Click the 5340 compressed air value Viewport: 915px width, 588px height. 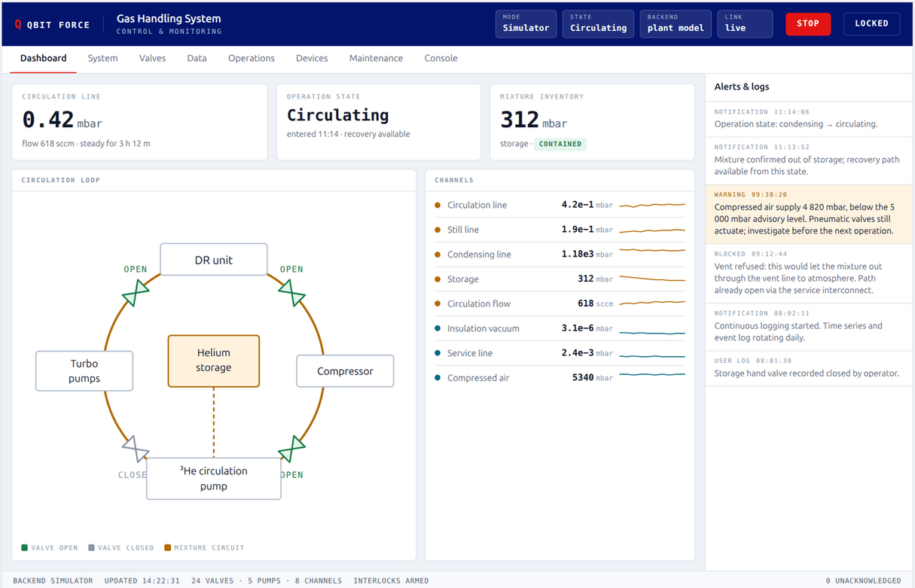point(583,378)
